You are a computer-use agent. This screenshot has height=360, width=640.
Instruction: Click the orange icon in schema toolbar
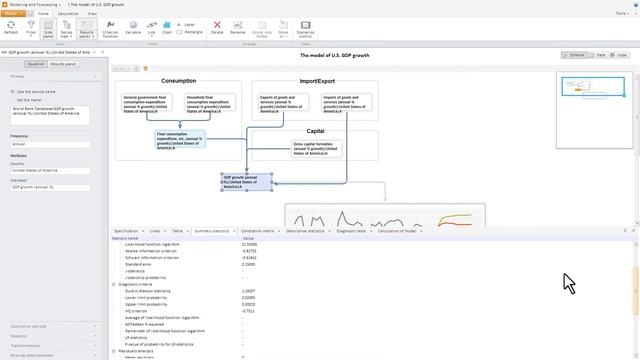tap(146, 69)
